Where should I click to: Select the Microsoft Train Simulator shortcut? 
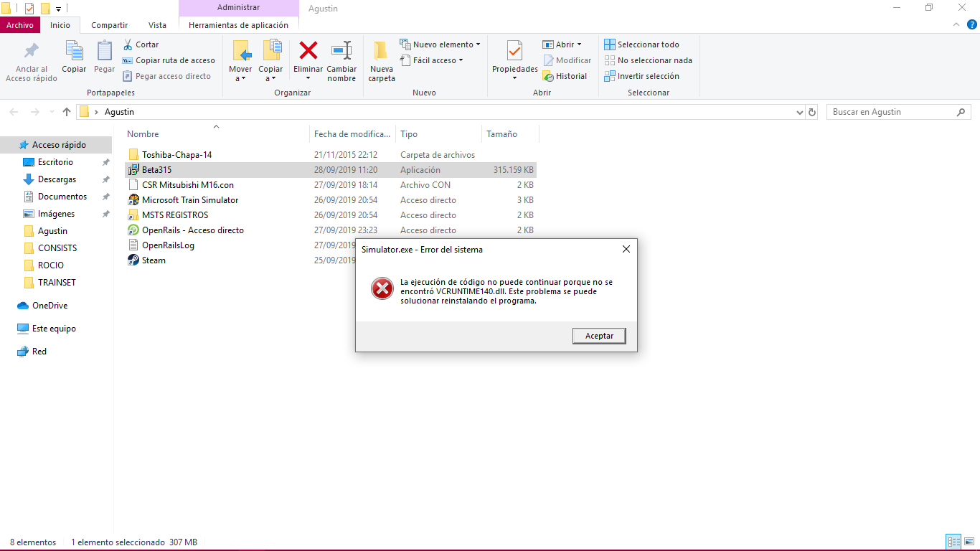click(x=189, y=200)
